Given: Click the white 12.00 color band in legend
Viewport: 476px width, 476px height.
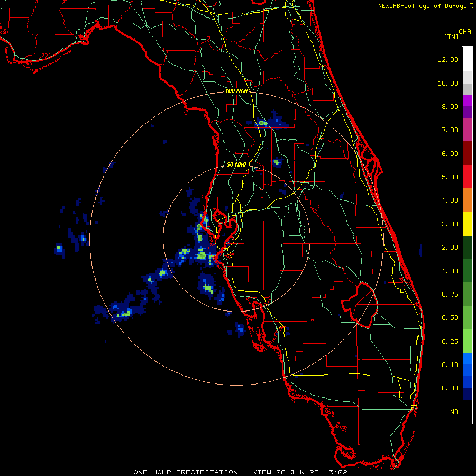Looking at the screenshot, I should click(x=467, y=59).
